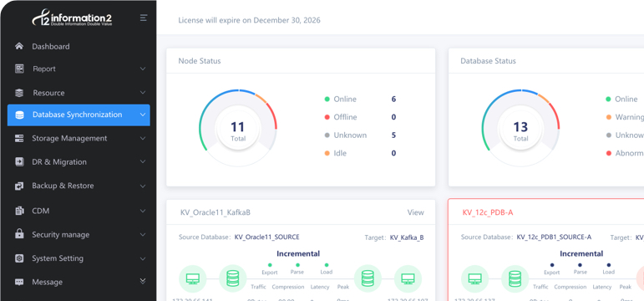Open the KV_12c_PDB-A rule title

tap(488, 212)
